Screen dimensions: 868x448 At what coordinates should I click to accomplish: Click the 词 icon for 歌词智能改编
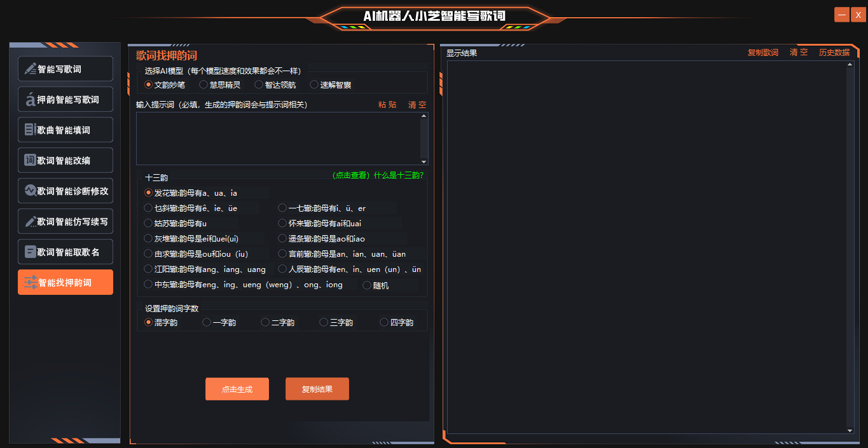[x=30, y=160]
